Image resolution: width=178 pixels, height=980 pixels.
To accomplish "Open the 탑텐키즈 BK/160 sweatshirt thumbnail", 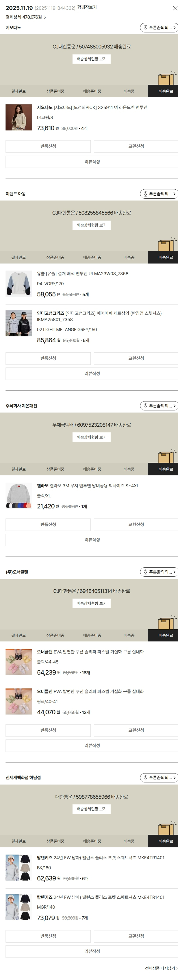I will click(x=19, y=867).
